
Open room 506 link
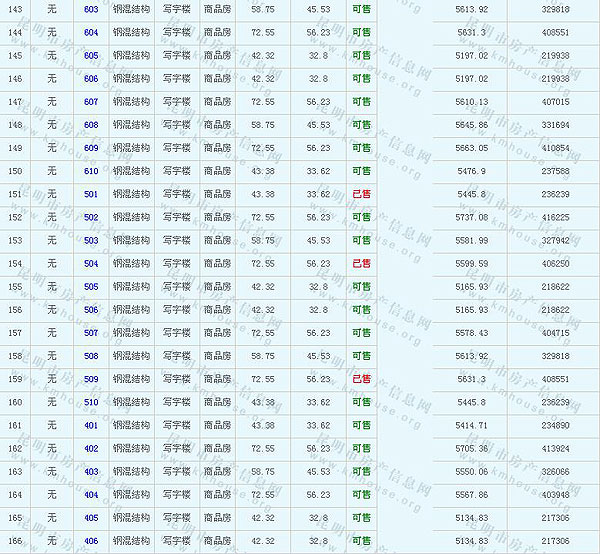pos(91,310)
